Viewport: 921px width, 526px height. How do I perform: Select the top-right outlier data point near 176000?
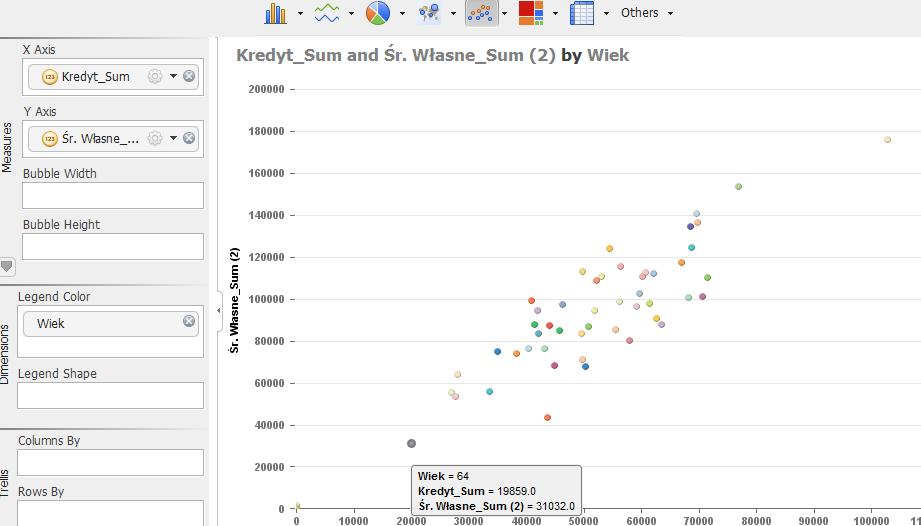pyautogui.click(x=888, y=140)
